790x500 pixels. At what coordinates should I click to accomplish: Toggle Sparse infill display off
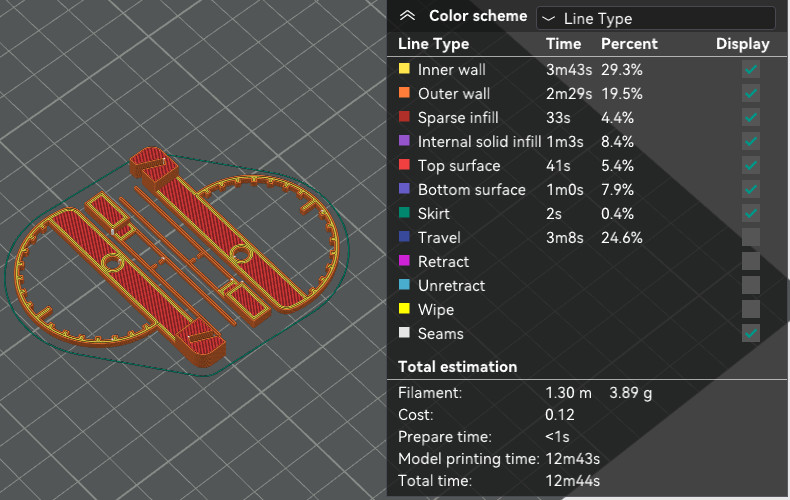[x=751, y=118]
